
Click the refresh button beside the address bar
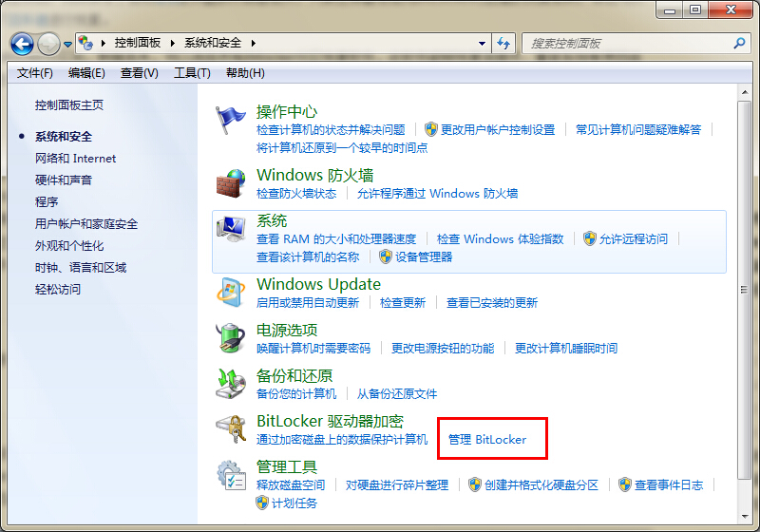[503, 44]
